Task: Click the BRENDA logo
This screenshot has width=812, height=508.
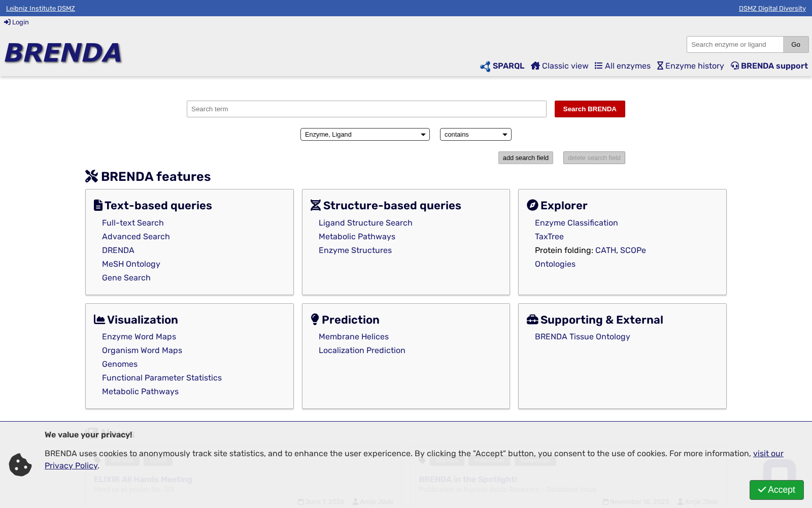Action: (x=63, y=53)
